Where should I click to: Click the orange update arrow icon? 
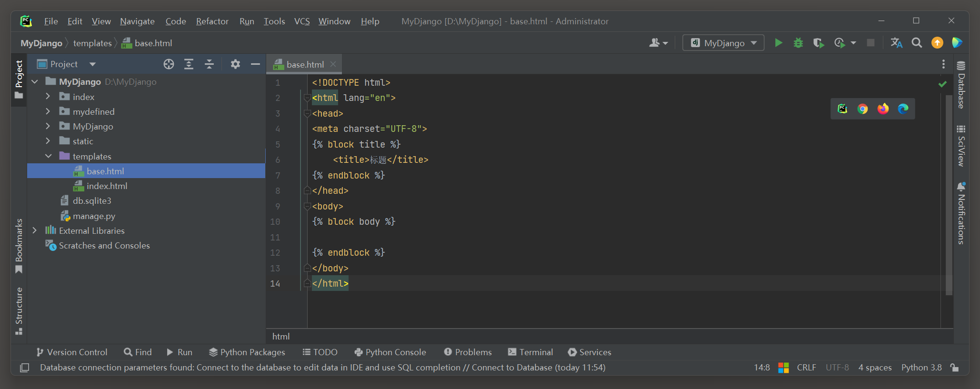click(x=937, y=43)
